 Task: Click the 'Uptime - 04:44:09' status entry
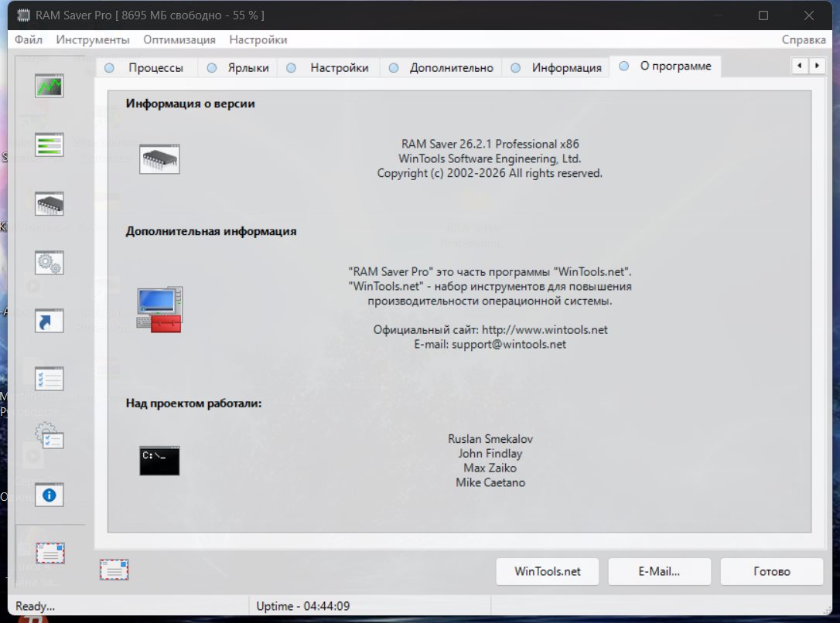[303, 607]
